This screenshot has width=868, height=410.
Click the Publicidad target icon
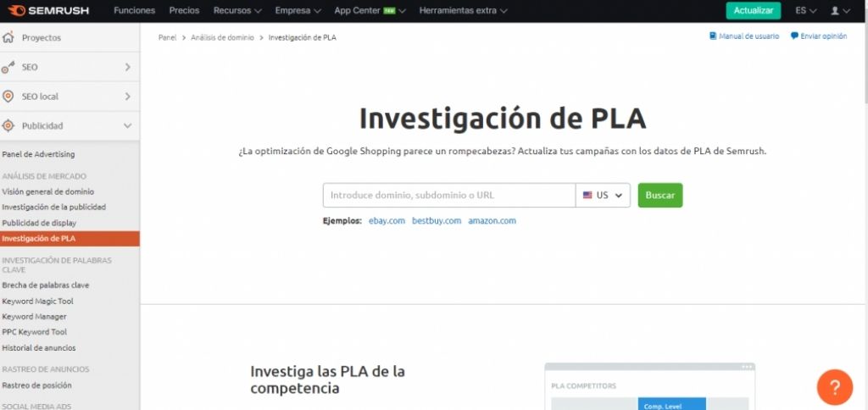point(8,125)
